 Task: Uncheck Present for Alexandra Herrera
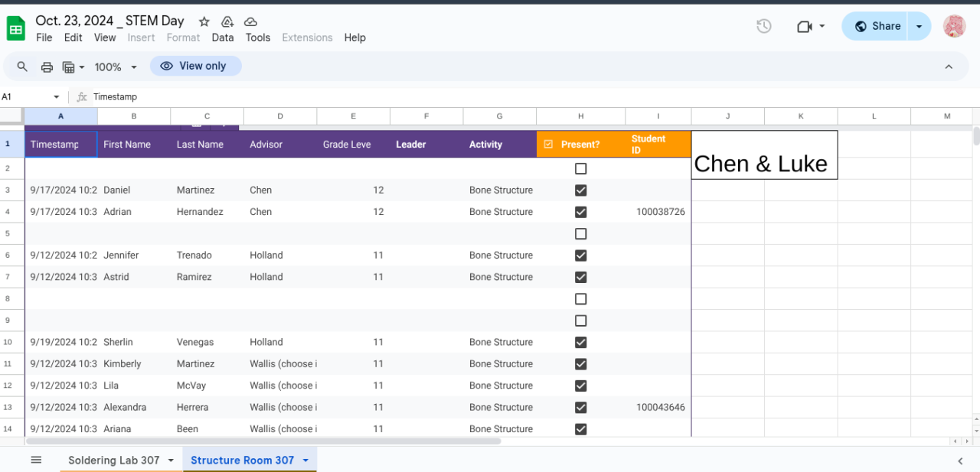[x=580, y=407]
